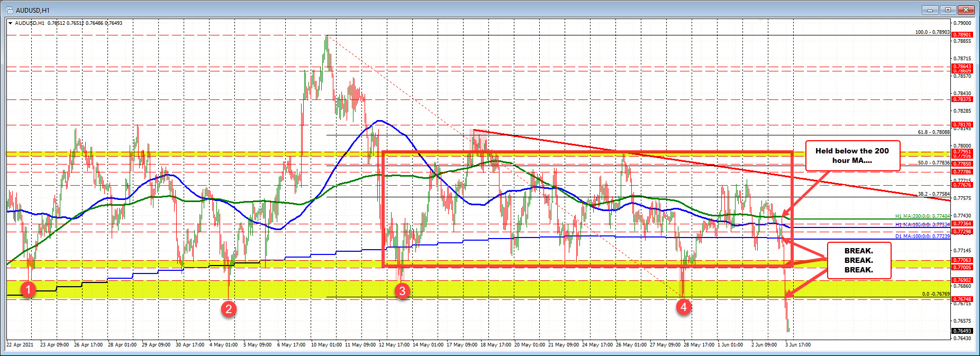Click the 3 Jun 17:00 time axis label
The height and width of the screenshot is (356, 980).
pyautogui.click(x=797, y=345)
